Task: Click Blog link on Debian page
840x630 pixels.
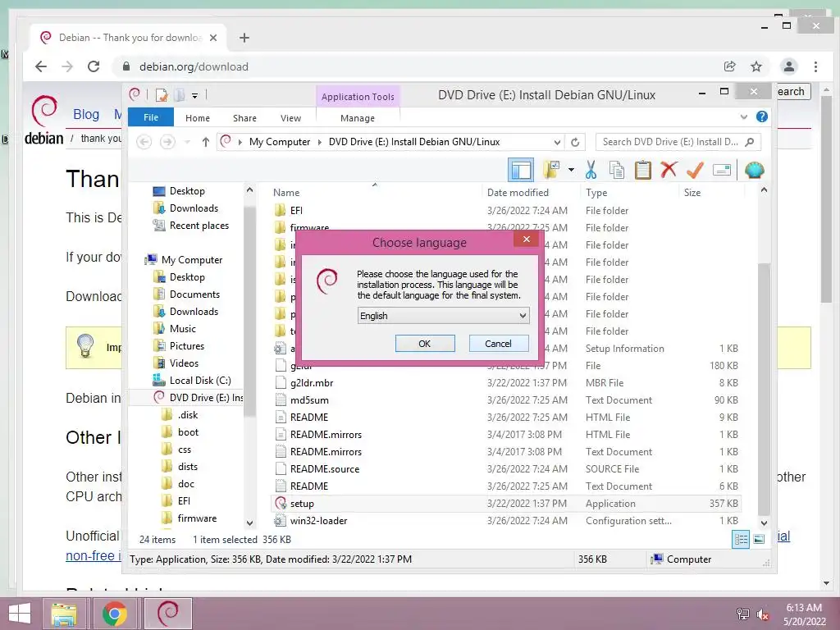Action: click(86, 114)
